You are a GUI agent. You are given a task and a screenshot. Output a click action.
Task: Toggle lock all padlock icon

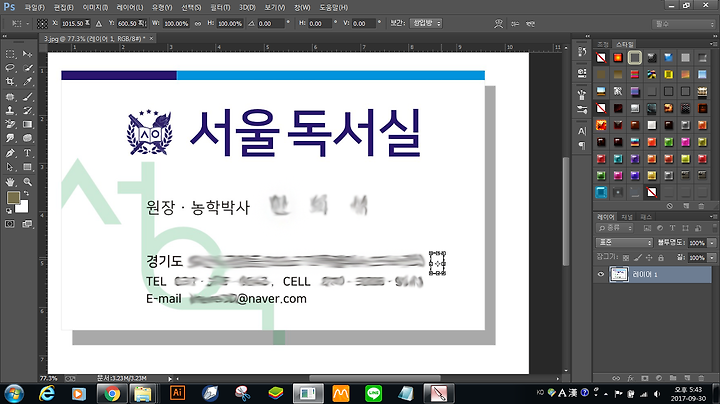click(661, 258)
